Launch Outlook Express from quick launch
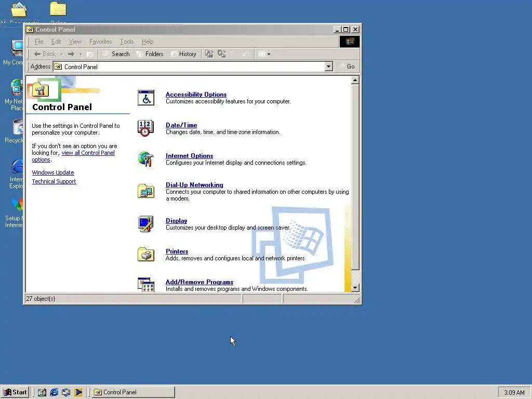This screenshot has width=532, height=399. coord(66,392)
